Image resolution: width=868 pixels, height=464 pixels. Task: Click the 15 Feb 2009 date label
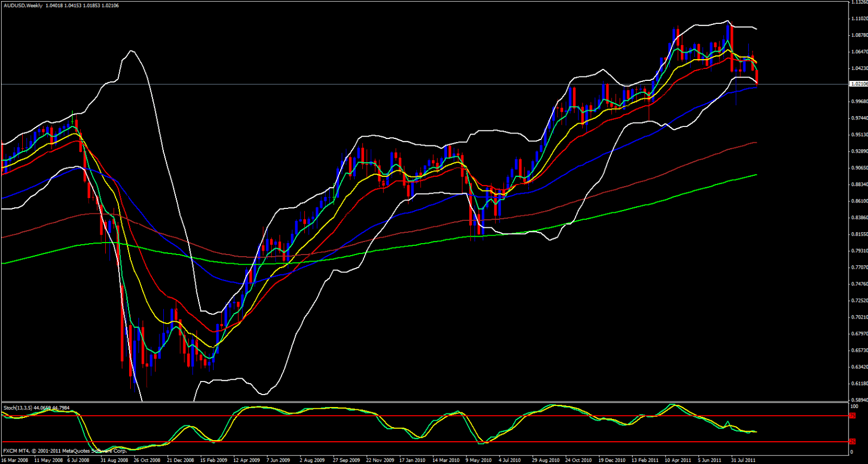click(214, 460)
